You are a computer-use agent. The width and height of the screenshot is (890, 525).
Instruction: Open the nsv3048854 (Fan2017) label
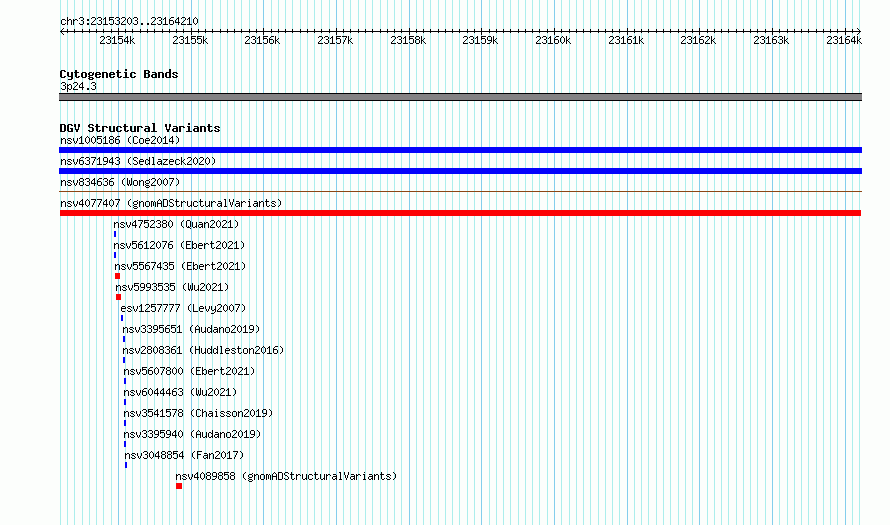[x=184, y=455]
